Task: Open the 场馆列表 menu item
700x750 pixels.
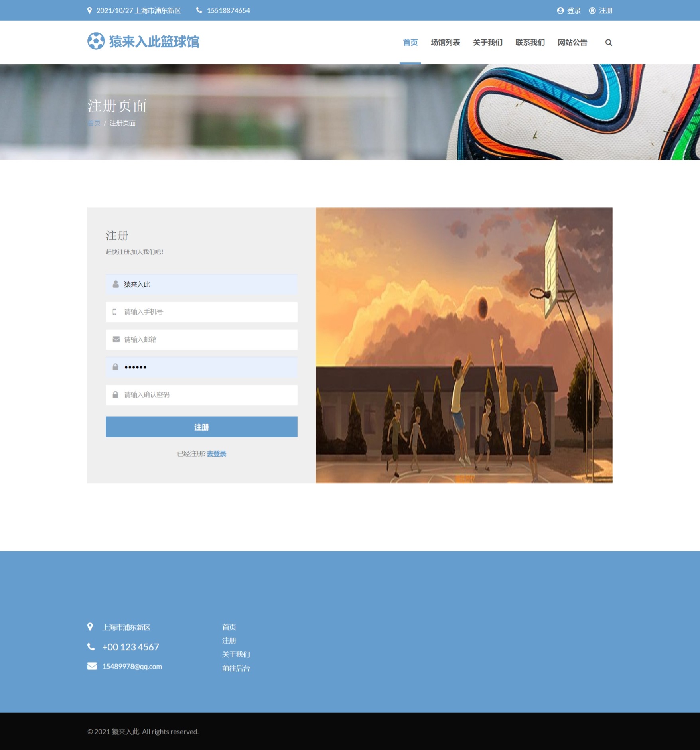Action: [x=445, y=43]
